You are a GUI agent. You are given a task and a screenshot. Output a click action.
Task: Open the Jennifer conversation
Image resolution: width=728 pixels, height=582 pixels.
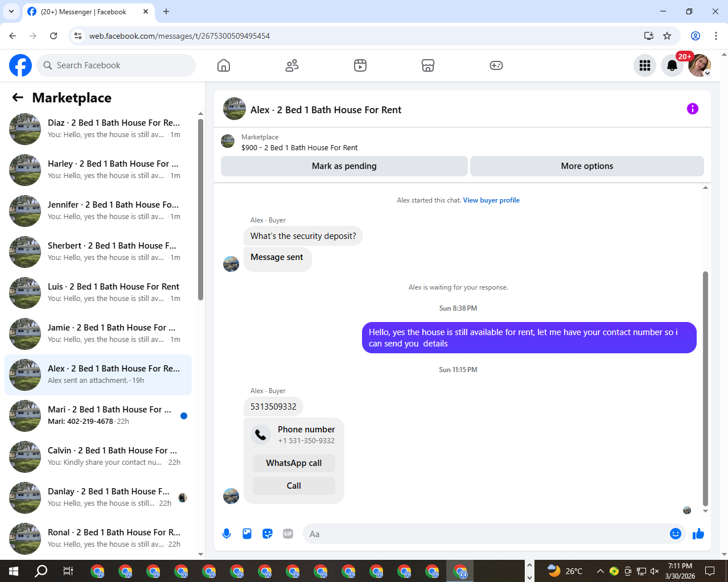(98, 211)
